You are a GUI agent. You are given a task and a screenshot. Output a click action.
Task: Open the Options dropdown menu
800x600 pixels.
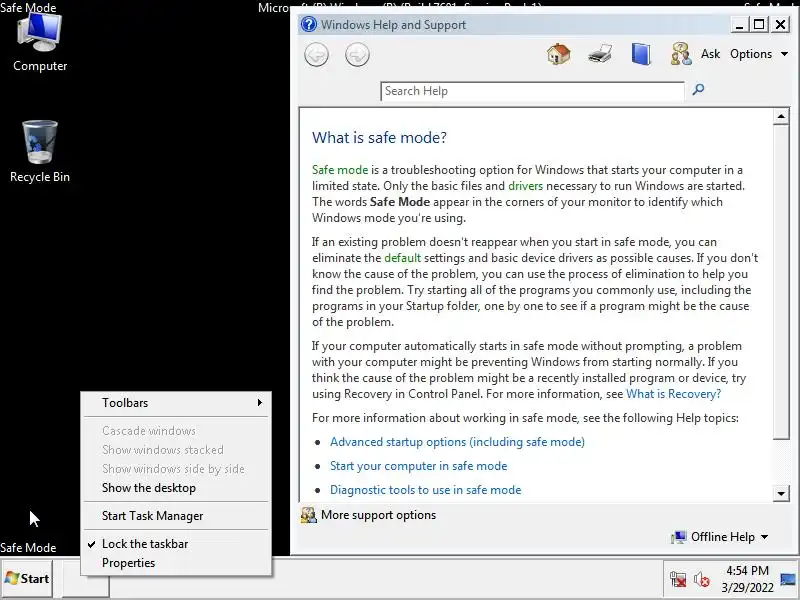pyautogui.click(x=759, y=54)
